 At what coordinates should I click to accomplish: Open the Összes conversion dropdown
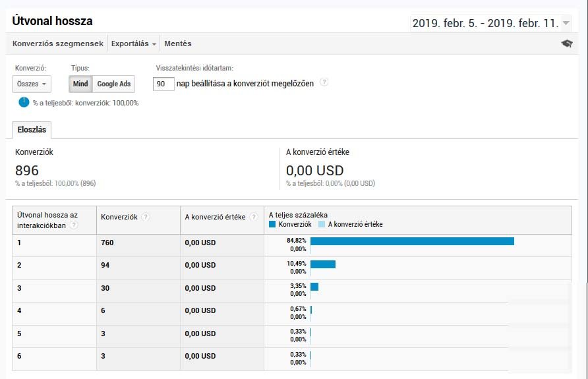coord(31,84)
